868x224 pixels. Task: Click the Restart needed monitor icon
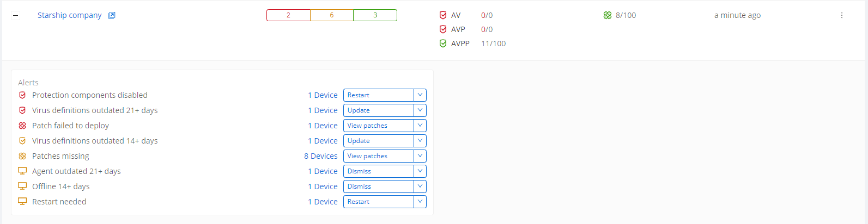point(22,201)
